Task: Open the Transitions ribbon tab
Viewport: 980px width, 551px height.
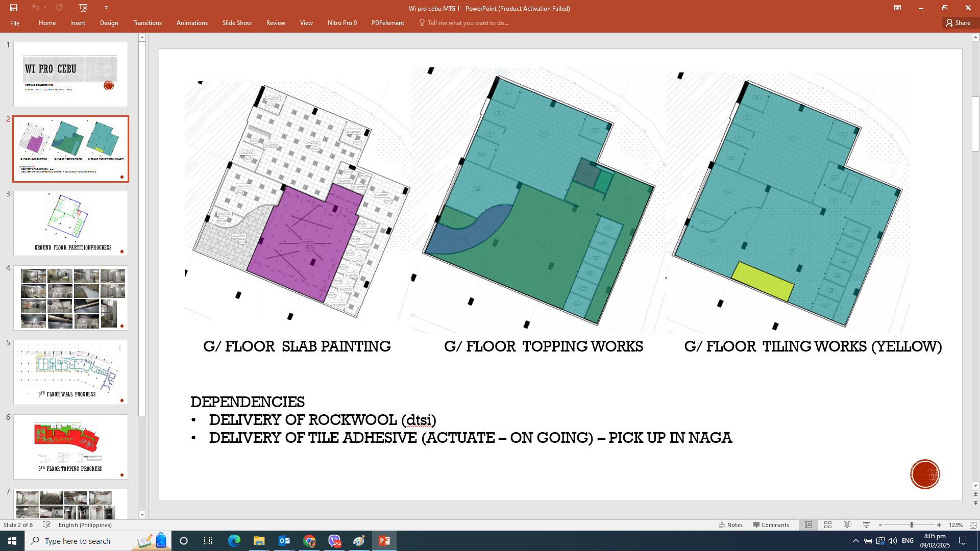Action: coord(147,23)
